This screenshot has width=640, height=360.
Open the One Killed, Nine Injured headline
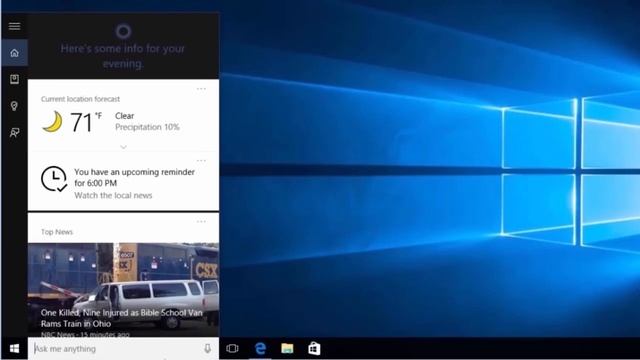click(x=122, y=318)
